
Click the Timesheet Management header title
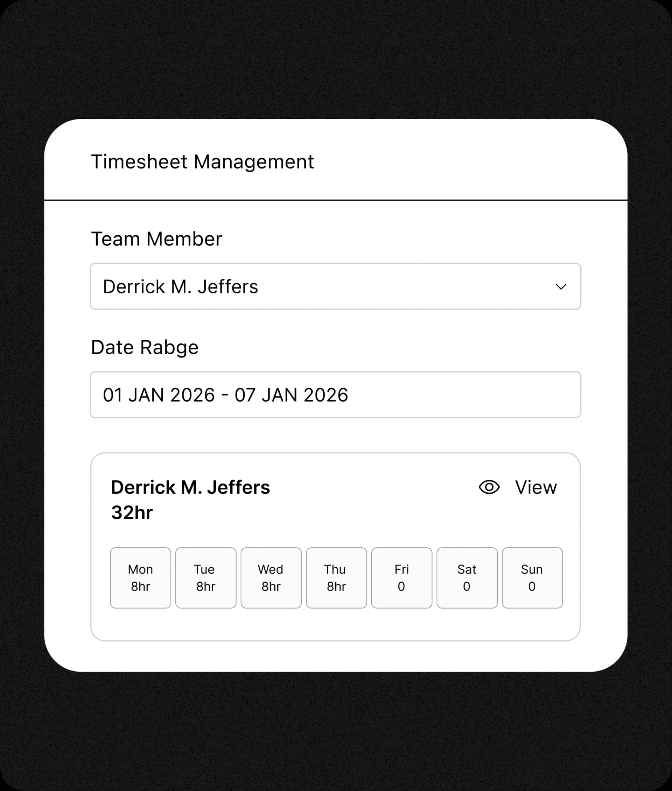pyautogui.click(x=202, y=161)
